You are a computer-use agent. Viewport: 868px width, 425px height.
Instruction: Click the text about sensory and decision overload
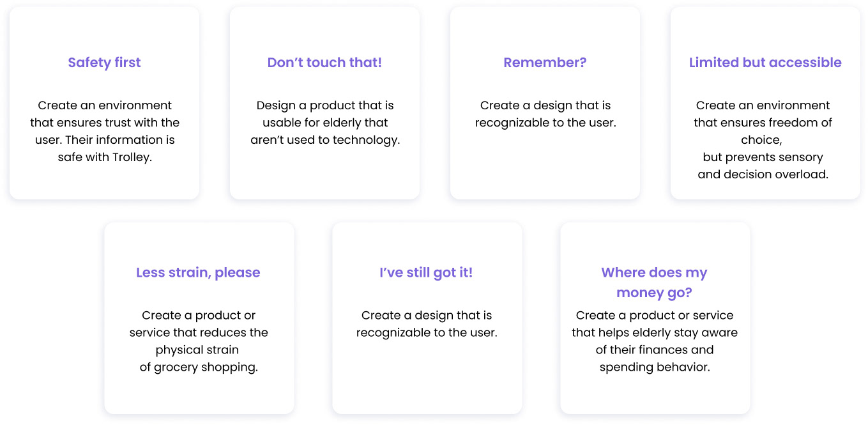763,140
